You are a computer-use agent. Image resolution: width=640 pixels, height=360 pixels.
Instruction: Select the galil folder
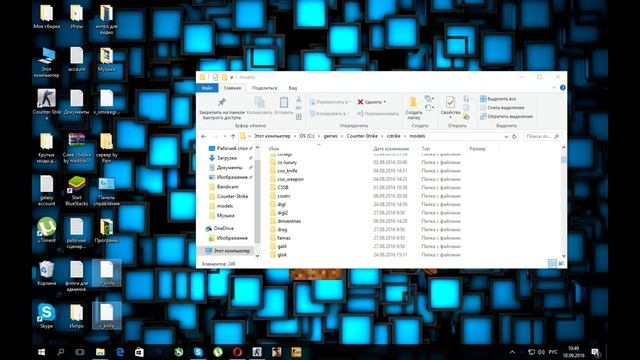(282, 247)
